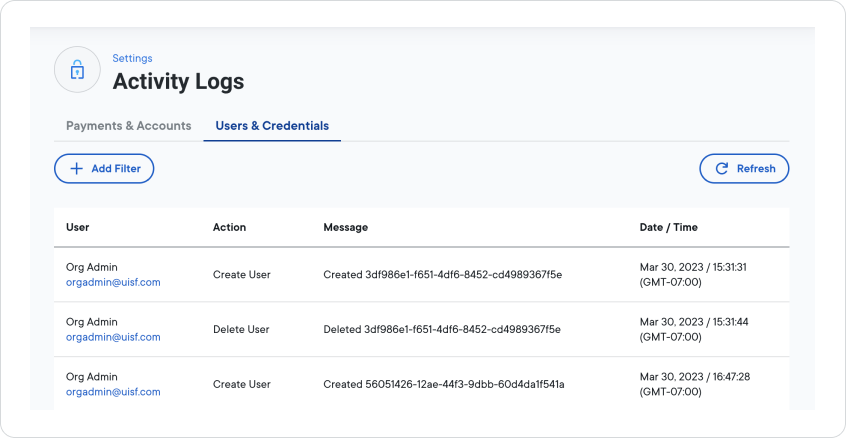Click the Action column header

point(229,227)
